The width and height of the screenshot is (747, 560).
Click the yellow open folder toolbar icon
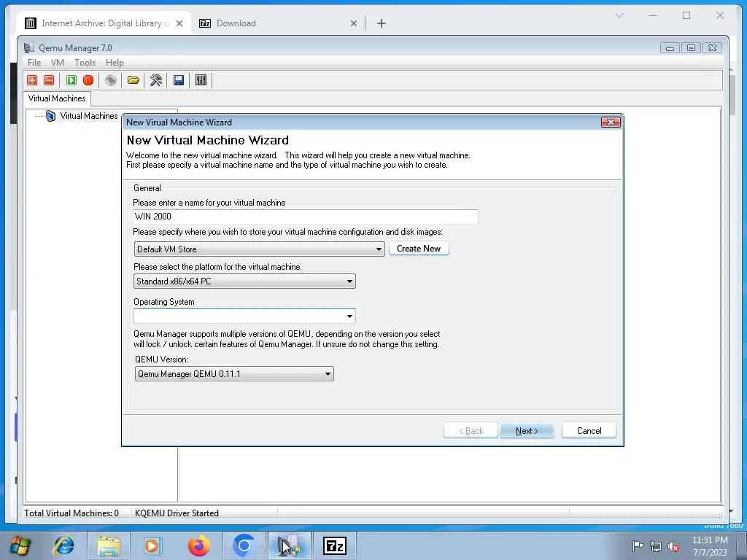[x=133, y=80]
